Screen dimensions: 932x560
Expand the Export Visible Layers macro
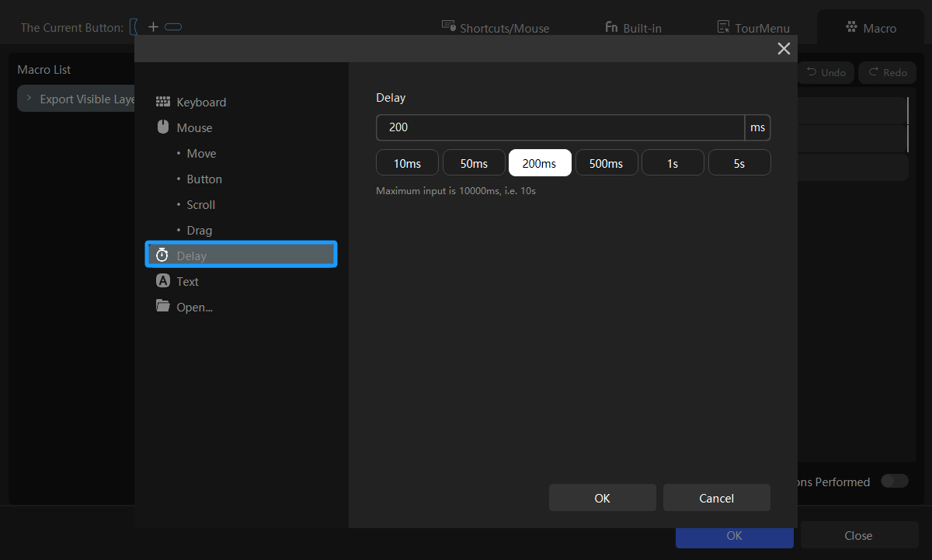click(x=29, y=99)
